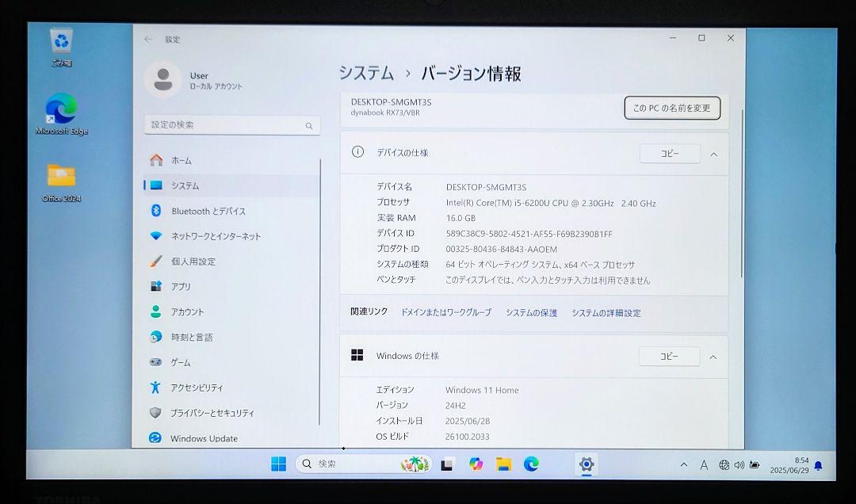Screen dimensions: 856x504
Task: Click the sidebar navigation scrollbar
Action: (320, 292)
